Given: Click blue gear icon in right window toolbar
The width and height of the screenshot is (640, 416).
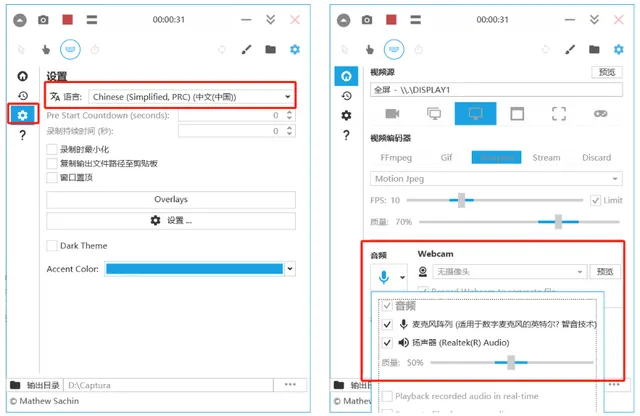Looking at the screenshot, I should click(x=618, y=49).
